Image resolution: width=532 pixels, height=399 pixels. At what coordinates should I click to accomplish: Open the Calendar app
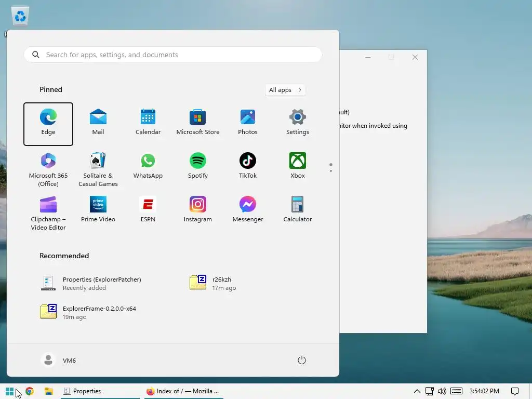click(148, 124)
